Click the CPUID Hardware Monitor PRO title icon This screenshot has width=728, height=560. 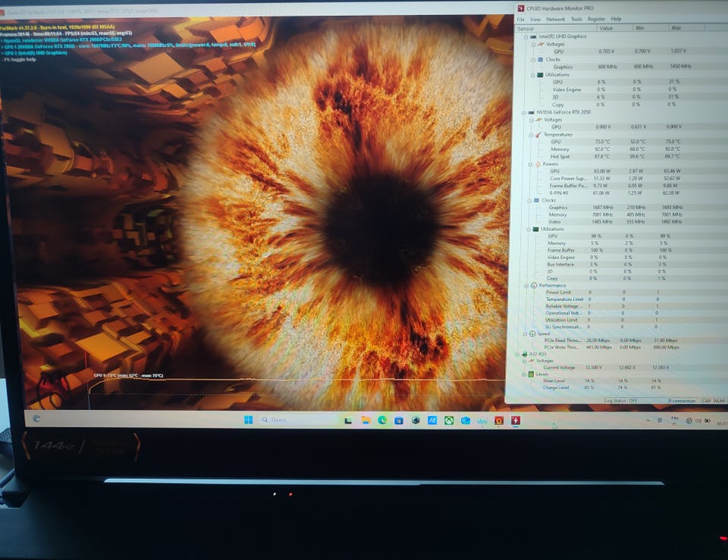pos(521,8)
